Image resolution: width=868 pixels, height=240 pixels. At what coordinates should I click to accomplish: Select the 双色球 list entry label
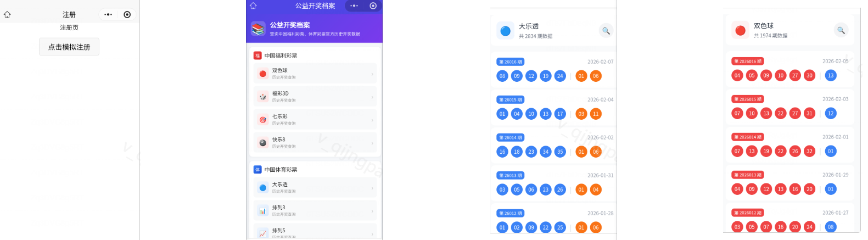click(280, 70)
